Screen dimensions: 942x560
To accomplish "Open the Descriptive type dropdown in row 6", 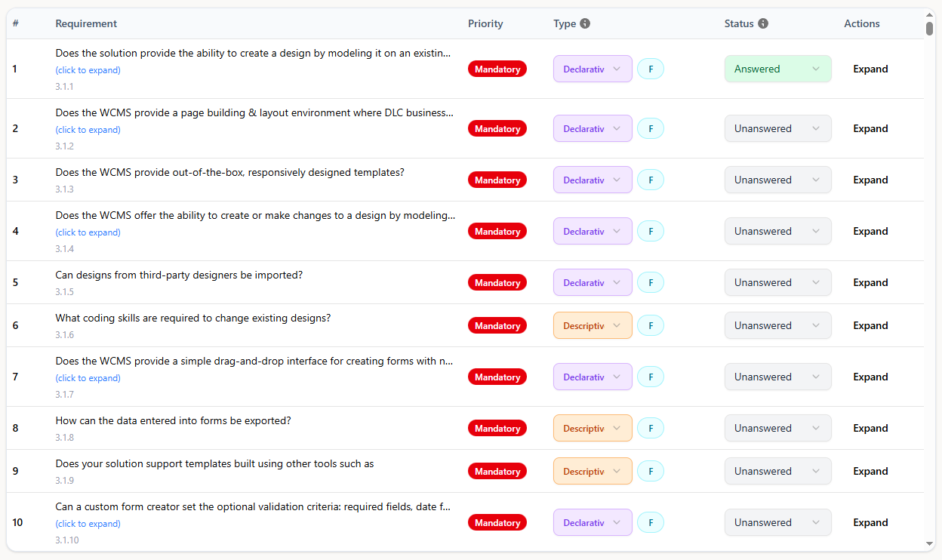I will [x=593, y=325].
